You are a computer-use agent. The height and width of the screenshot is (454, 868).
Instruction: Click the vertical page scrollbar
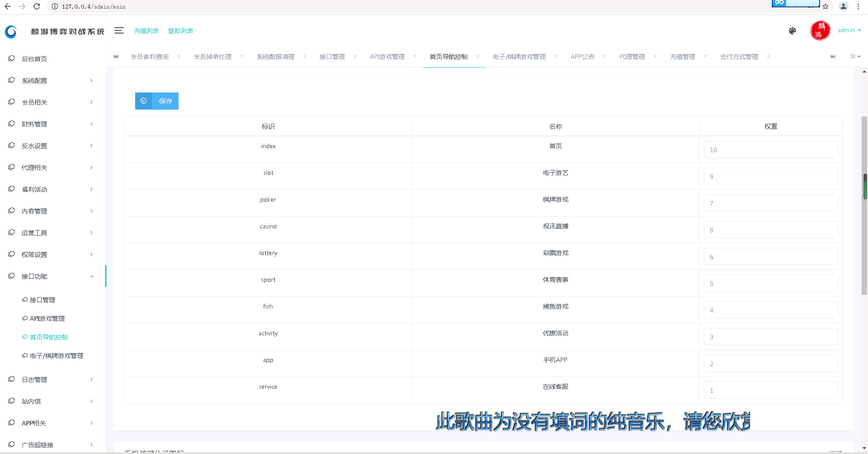(865, 186)
